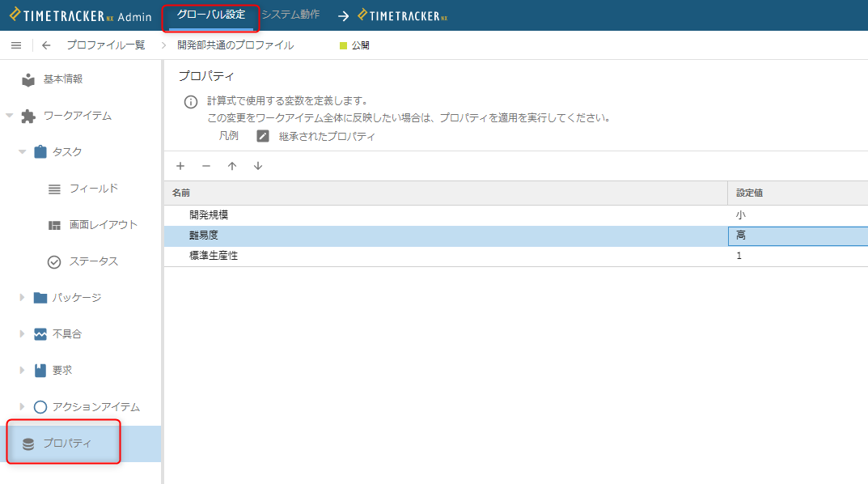Open 画面レイアウト settings
This screenshot has height=484, width=868.
point(104,225)
